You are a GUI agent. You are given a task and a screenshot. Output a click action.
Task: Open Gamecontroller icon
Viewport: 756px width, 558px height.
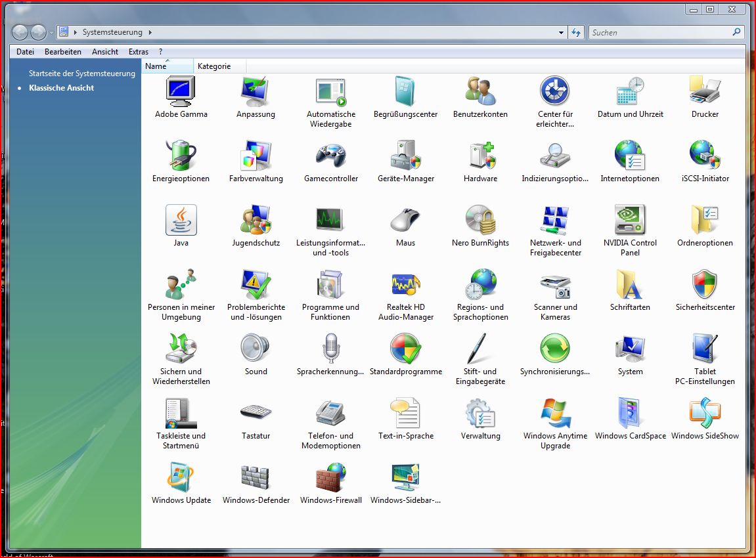pos(331,156)
